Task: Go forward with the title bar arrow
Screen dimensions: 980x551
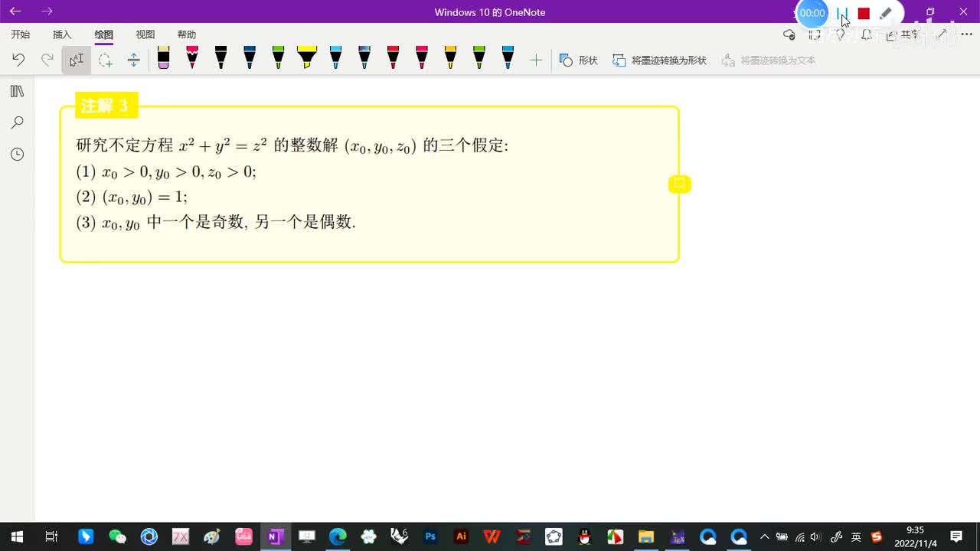Action: (47, 11)
